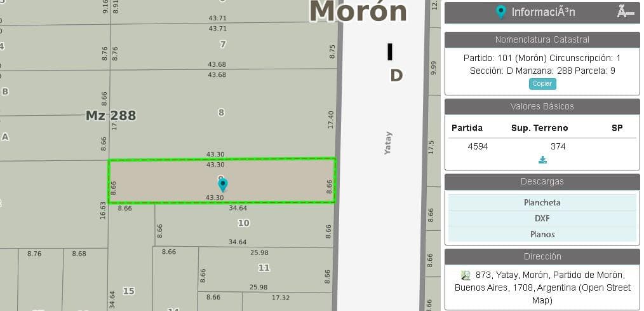
Task: Click the 8.75 measurement beside parcel 7
Action: [332, 52]
